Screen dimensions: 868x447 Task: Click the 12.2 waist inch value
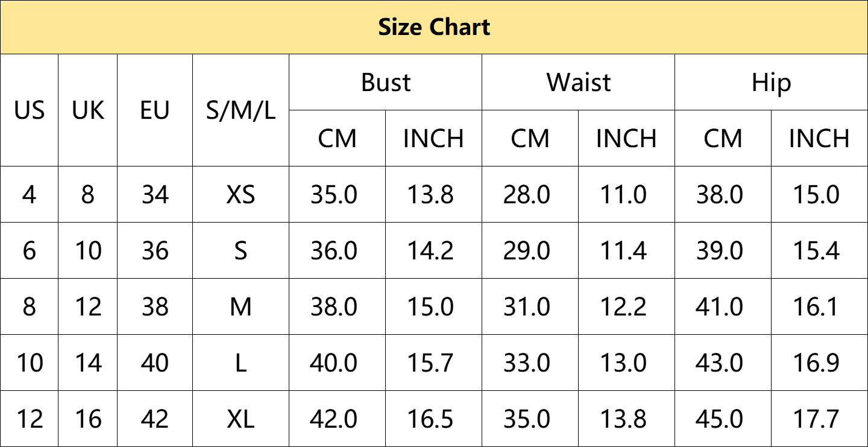(623, 307)
